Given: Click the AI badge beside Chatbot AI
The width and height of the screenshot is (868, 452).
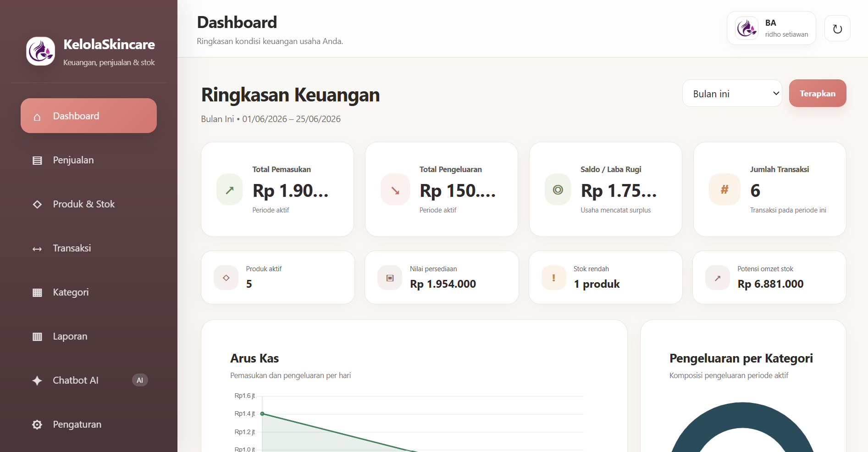Looking at the screenshot, I should pyautogui.click(x=140, y=380).
